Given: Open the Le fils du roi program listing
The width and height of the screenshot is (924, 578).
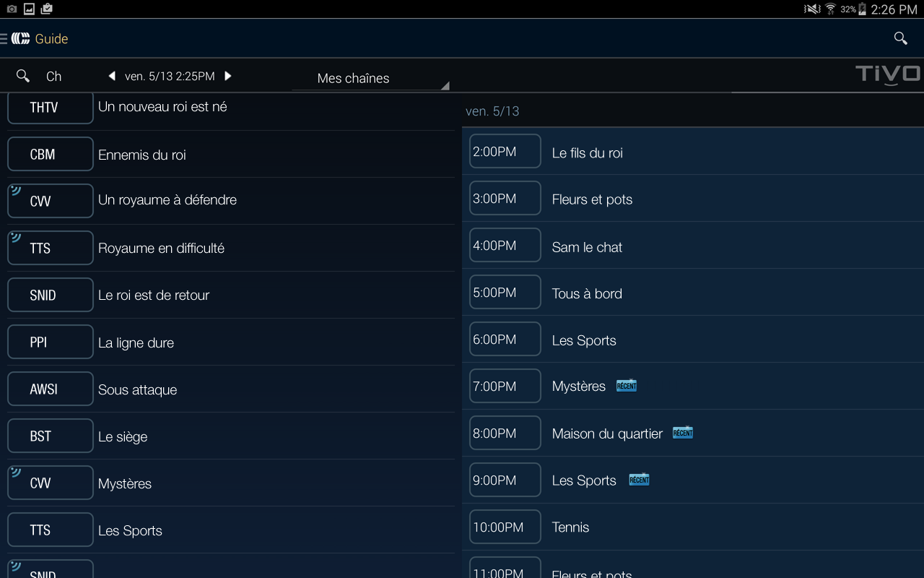Looking at the screenshot, I should pos(587,152).
